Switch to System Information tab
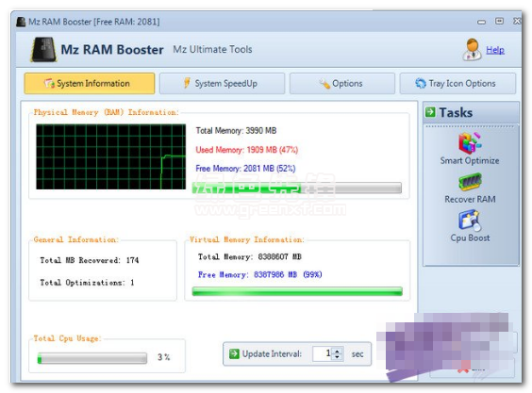The width and height of the screenshot is (532, 393). pyautogui.click(x=90, y=84)
